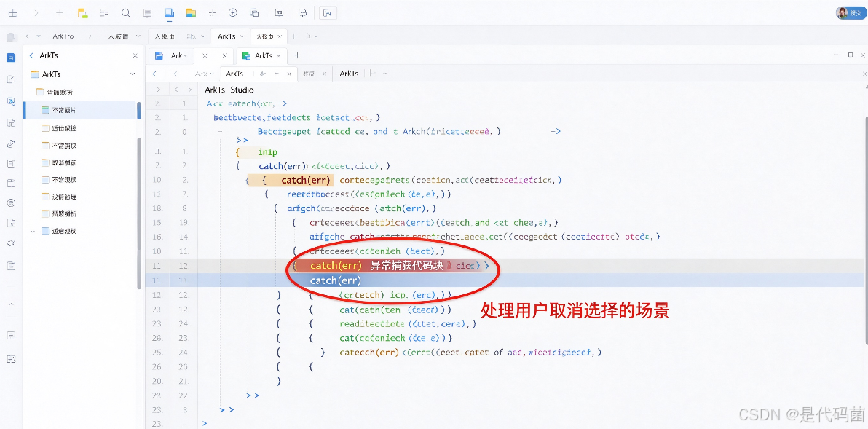868x429 pixels.
Task: Click the circled plus icon in top toolbar
Action: coord(233,12)
